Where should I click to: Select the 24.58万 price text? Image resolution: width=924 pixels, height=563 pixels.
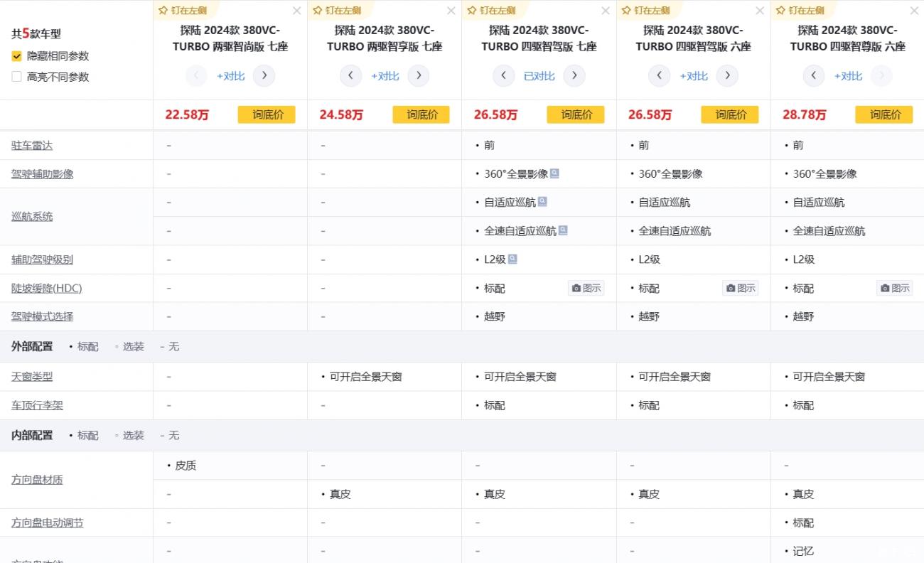[341, 114]
